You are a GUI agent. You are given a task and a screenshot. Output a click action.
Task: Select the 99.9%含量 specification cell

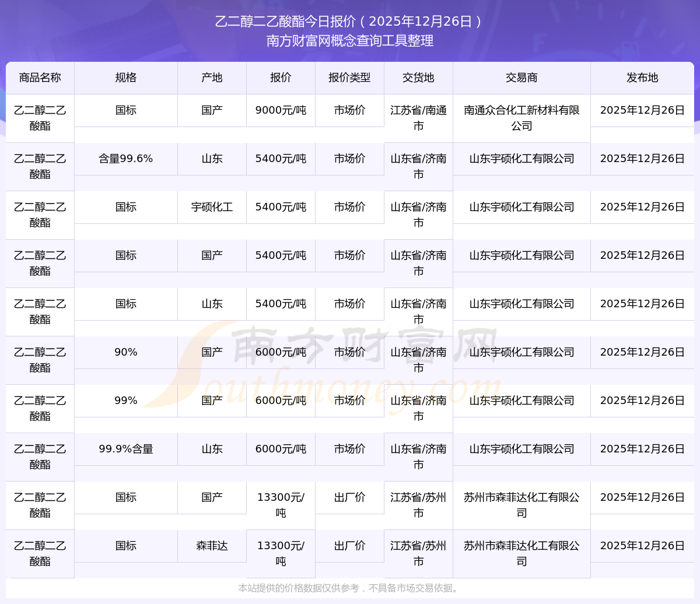(125, 449)
